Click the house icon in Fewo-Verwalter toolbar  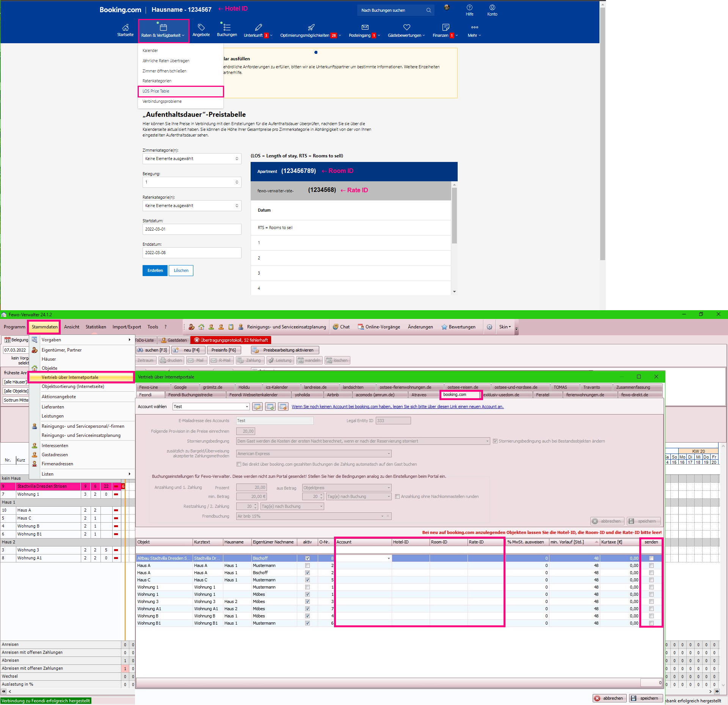(x=201, y=327)
